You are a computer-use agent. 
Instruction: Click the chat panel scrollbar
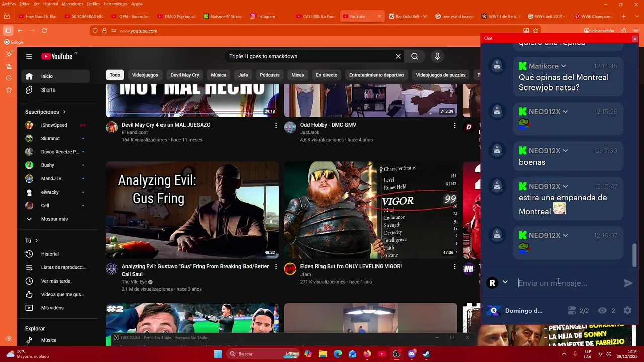click(634, 255)
